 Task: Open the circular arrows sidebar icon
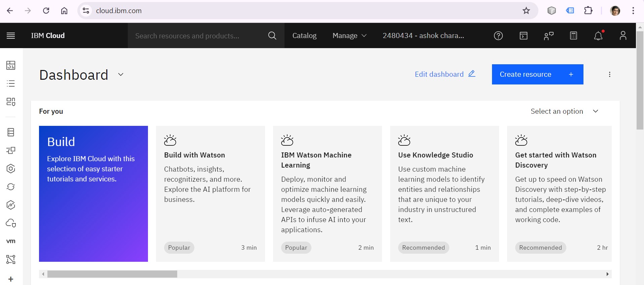[x=11, y=187]
